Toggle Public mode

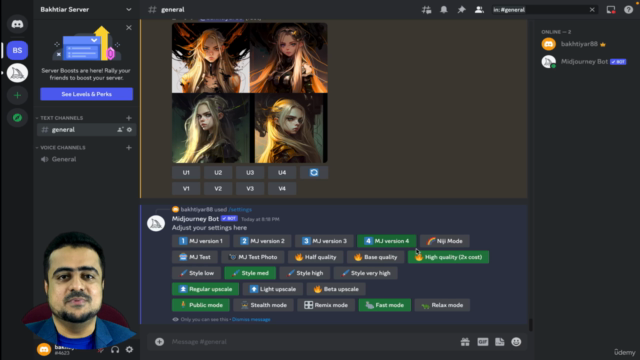click(x=201, y=305)
